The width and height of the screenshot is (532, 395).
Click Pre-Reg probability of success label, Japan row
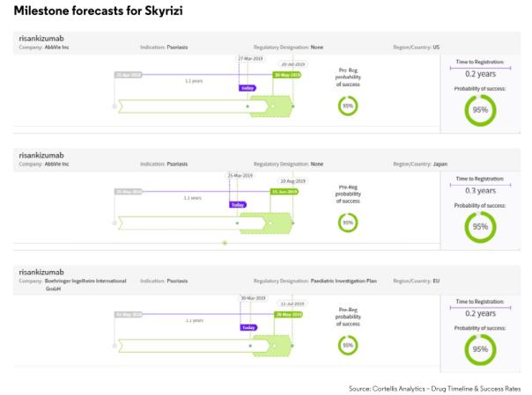tap(348, 194)
